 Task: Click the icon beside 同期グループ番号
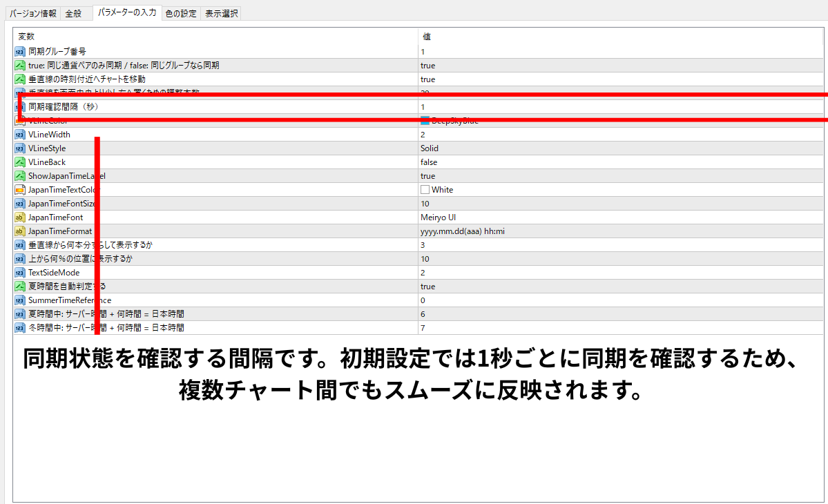click(x=19, y=52)
